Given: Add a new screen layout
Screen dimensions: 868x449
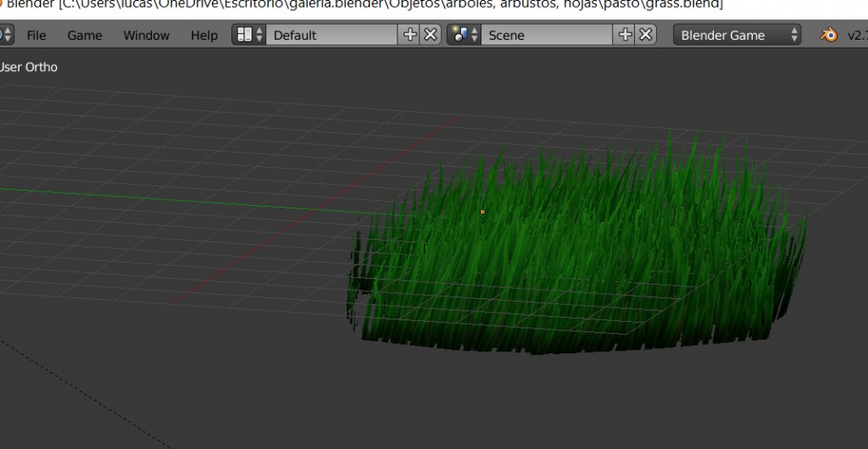Looking at the screenshot, I should pyautogui.click(x=410, y=35).
